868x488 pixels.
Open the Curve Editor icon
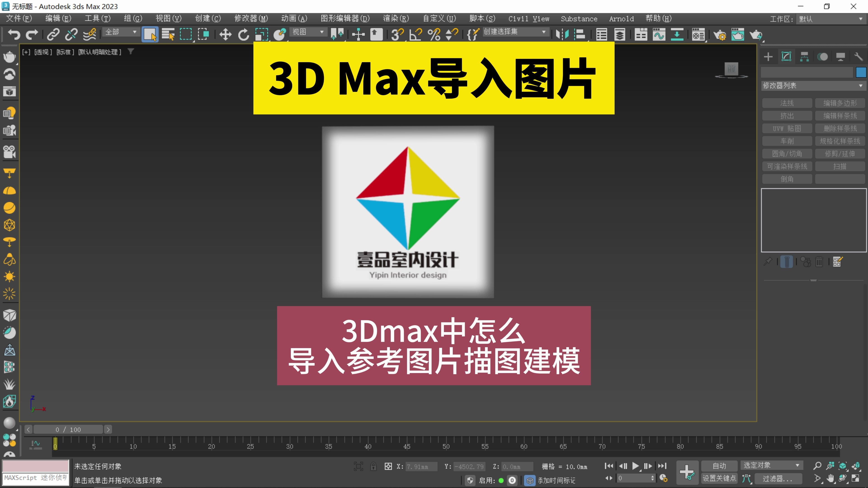[x=659, y=34]
